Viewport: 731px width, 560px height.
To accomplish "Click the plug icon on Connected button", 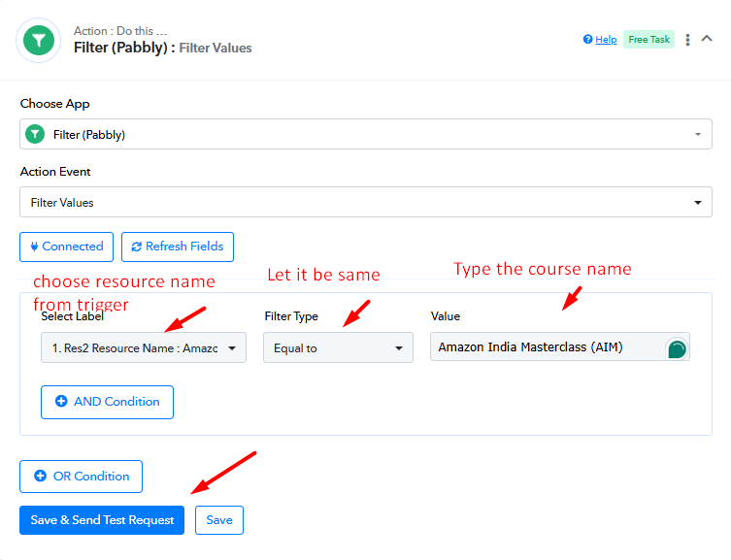I will click(34, 247).
